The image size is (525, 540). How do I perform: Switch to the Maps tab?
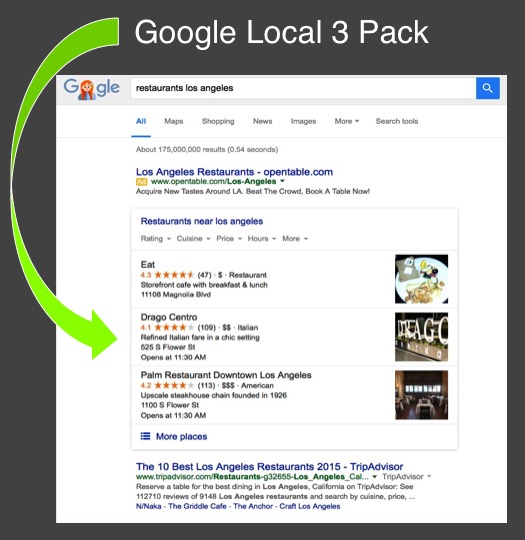coord(174,121)
